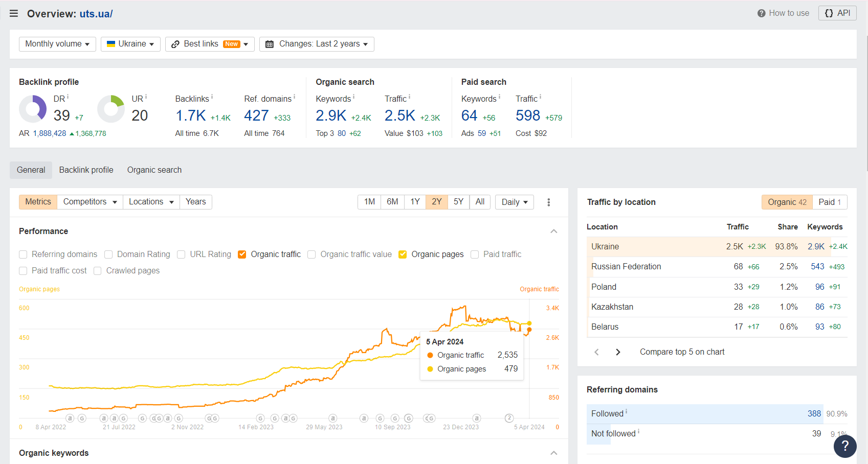
Task: Go to the previous page of locations
Action: point(596,352)
